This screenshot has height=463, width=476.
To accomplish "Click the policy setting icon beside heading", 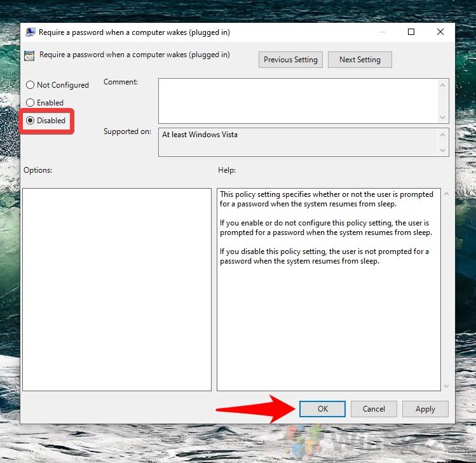I will tap(29, 55).
